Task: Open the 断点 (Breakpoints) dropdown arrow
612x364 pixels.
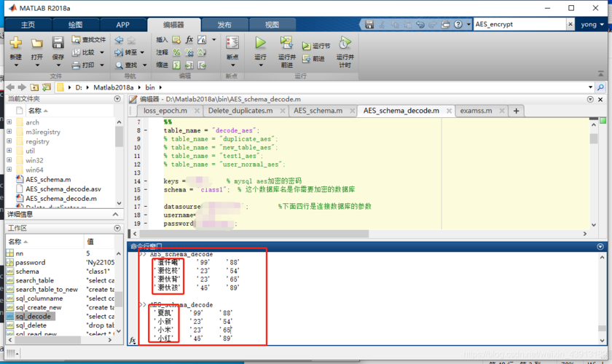Action: point(232,66)
